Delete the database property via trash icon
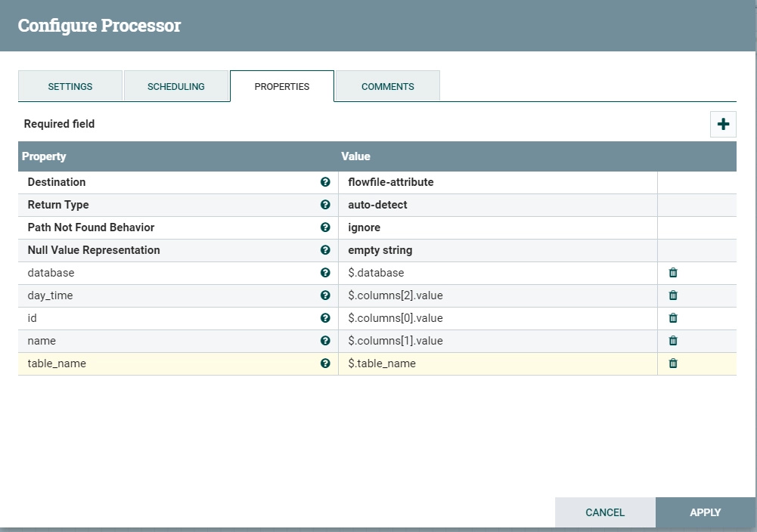757x532 pixels. pyautogui.click(x=673, y=273)
